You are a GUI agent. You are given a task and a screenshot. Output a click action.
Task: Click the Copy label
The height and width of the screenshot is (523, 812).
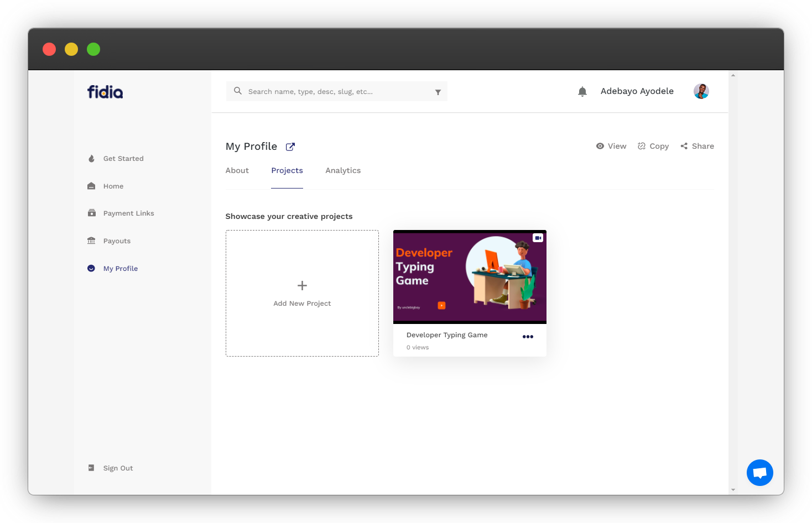[659, 146]
